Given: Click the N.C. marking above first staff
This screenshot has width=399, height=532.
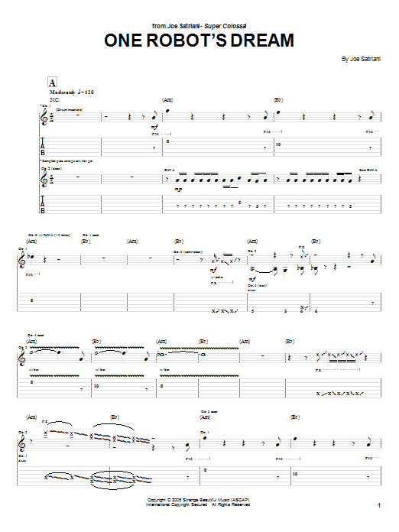Looking at the screenshot, I should [54, 99].
